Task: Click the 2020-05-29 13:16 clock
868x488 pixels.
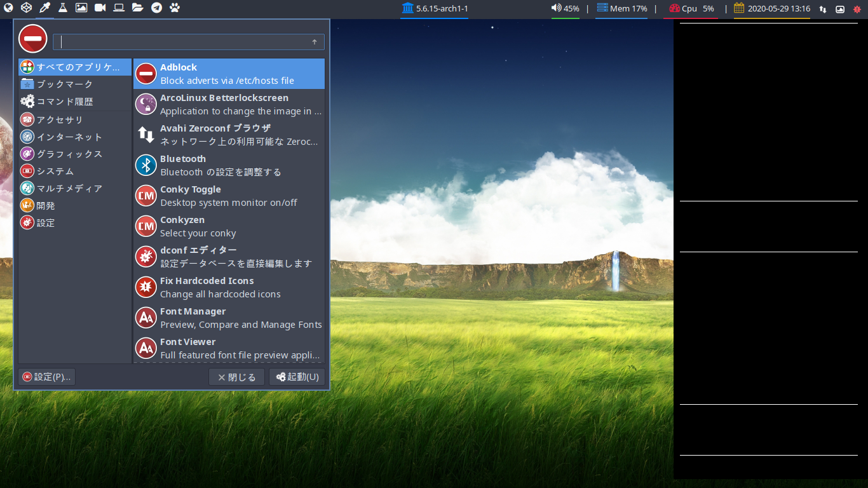Action: 779,9
